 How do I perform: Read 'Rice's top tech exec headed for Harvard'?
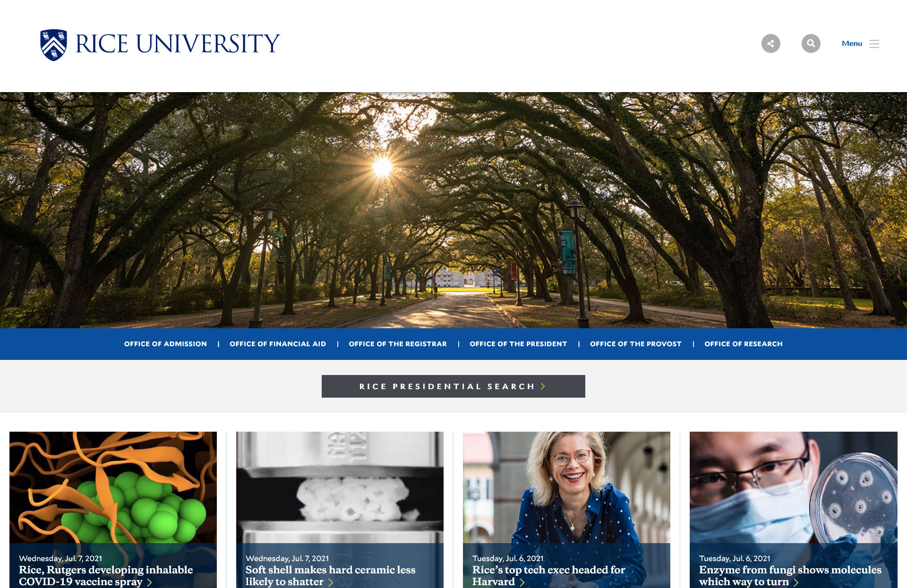[x=548, y=576]
